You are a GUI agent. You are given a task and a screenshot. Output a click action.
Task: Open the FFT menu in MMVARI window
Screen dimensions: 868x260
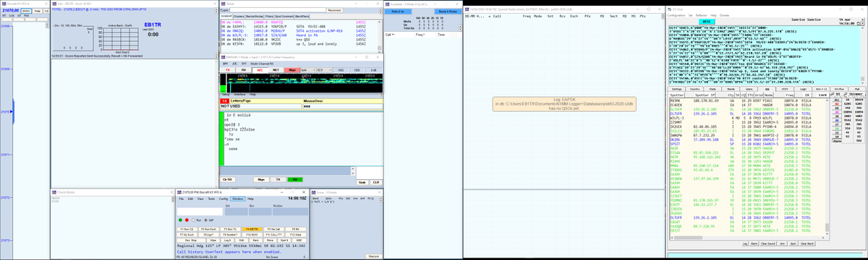point(244,64)
